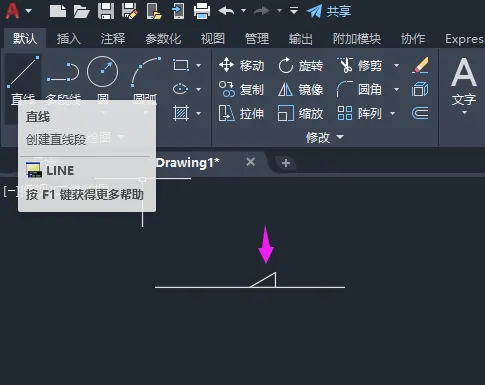
Task: Select the offset tool icon
Action: (420, 113)
